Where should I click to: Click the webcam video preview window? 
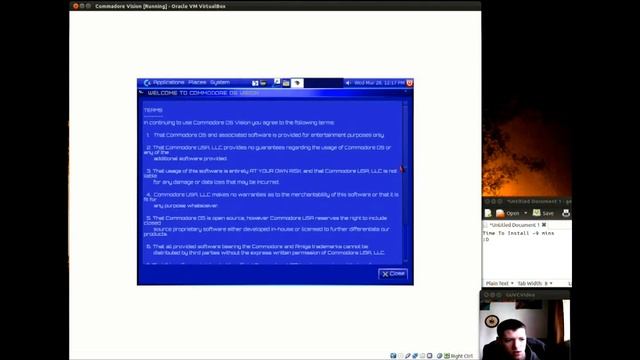tap(526, 329)
